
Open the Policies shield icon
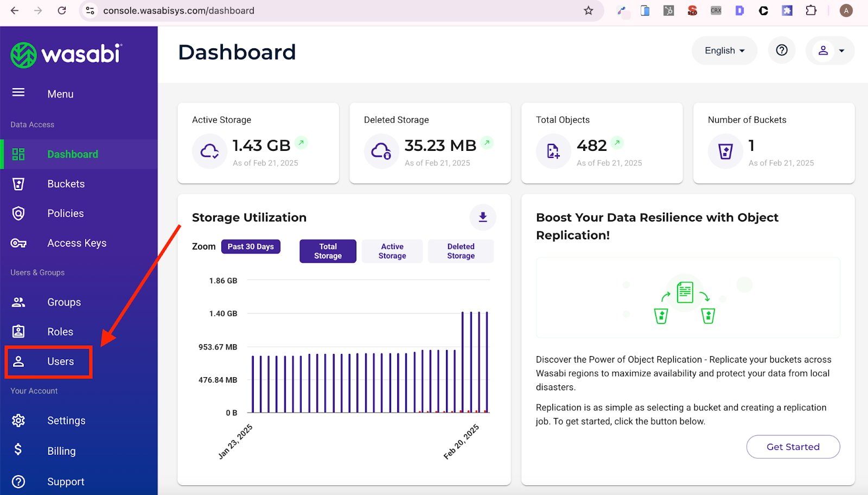click(18, 213)
